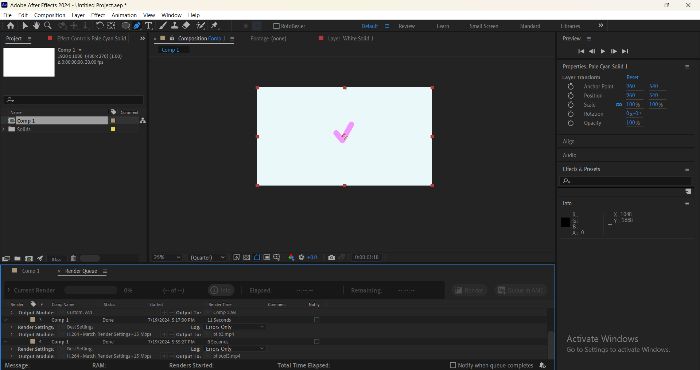Screen dimensions: 700x370
Task: Pick the Type (T) tool
Action: [149, 26]
